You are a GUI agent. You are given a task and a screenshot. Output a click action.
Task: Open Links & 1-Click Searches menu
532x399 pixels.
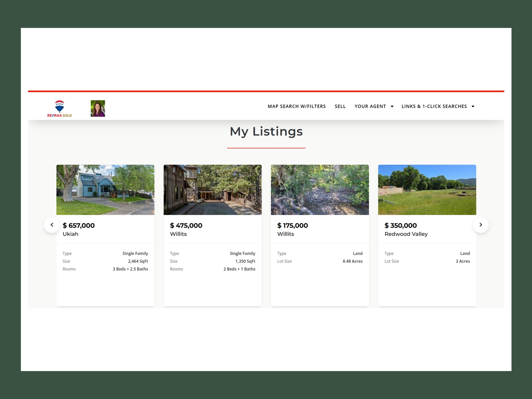click(x=434, y=106)
